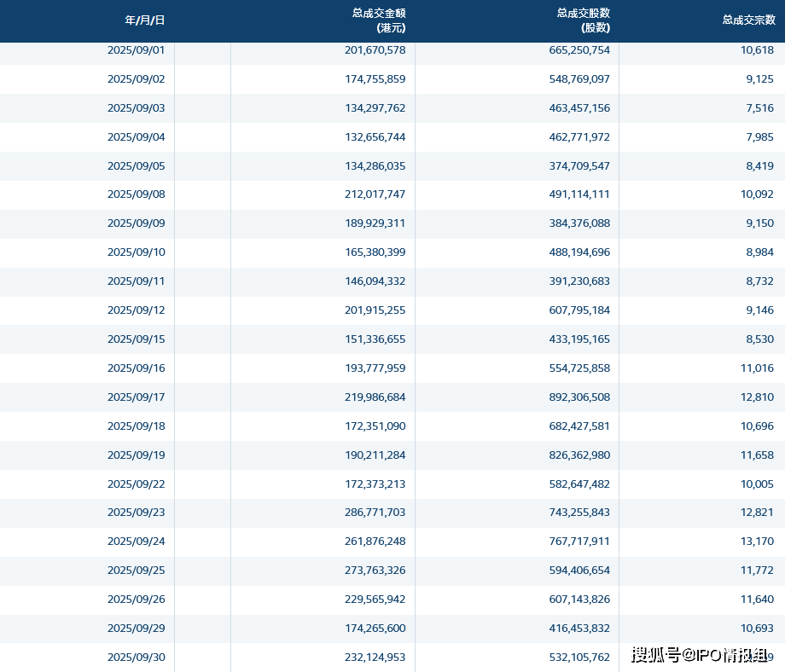Click the 总成交金额 (港元) column header
This screenshot has width=785, height=672.
[378, 20]
